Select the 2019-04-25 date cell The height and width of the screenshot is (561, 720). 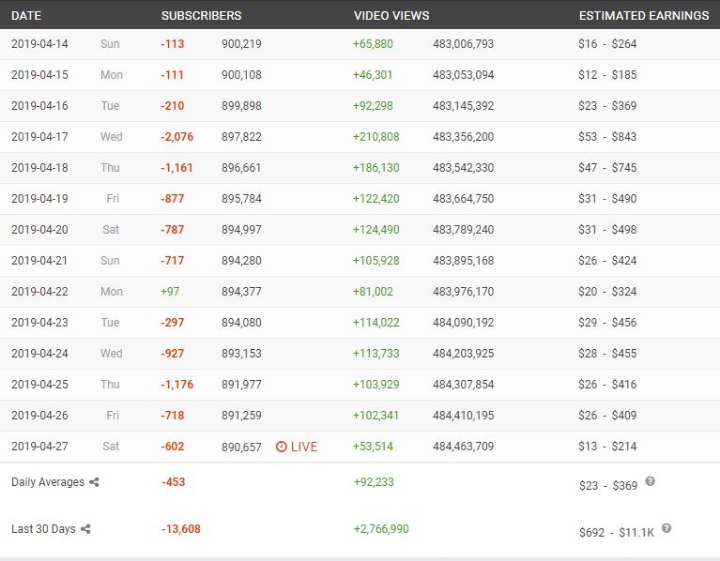[x=40, y=385]
